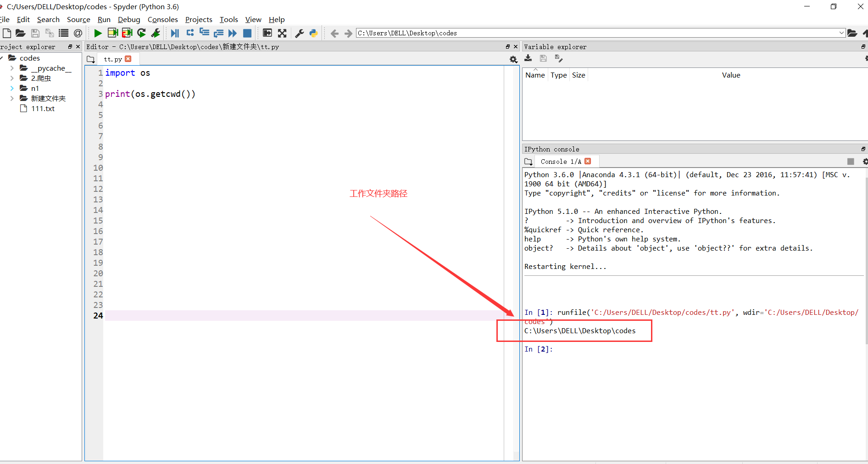
Task: Re-run the last script icon
Action: point(141,33)
